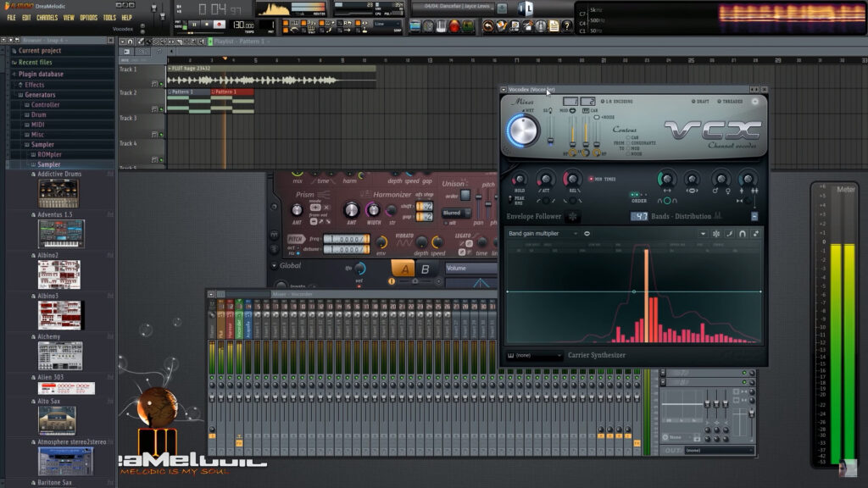Open the Carrier Synthesizer (none) dropdown

(x=535, y=355)
